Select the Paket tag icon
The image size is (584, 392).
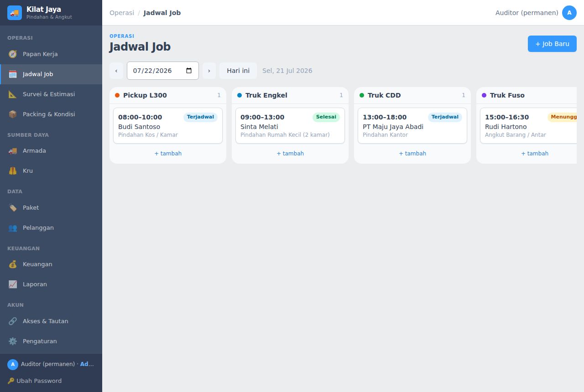point(13,208)
